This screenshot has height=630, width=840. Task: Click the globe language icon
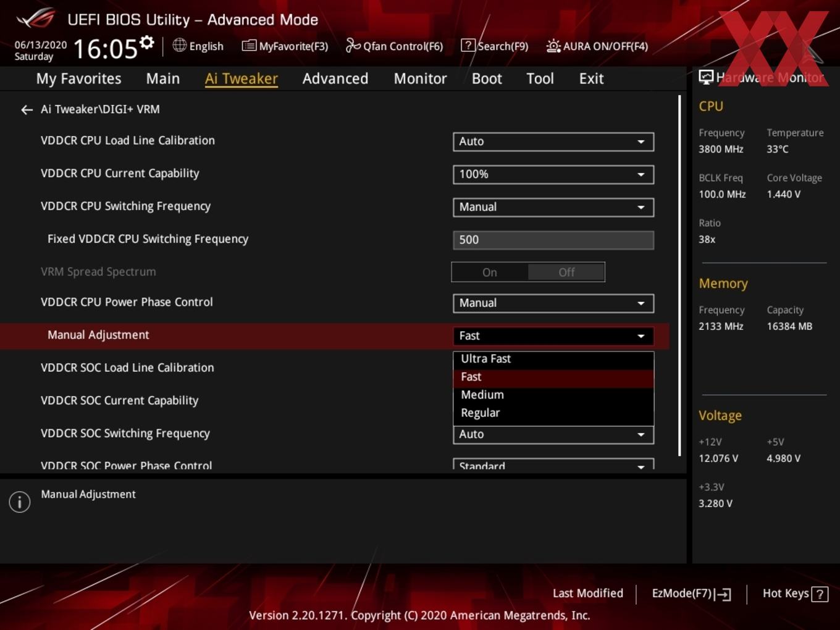(179, 45)
